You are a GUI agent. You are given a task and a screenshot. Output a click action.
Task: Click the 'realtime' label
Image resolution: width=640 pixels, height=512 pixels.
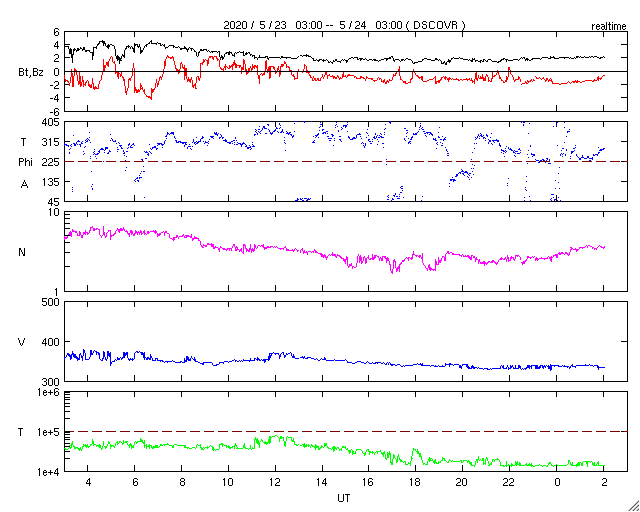coord(609,27)
